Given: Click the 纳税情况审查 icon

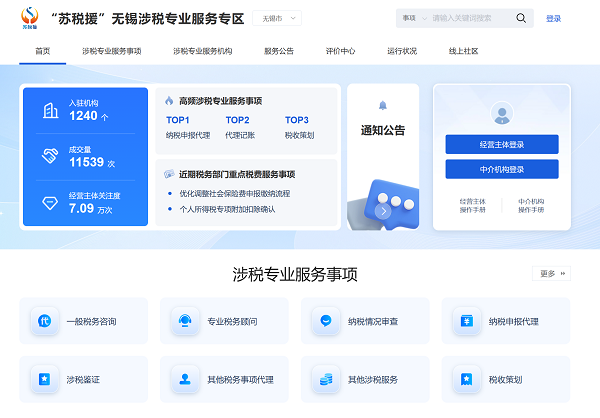Looking at the screenshot, I should 326,321.
